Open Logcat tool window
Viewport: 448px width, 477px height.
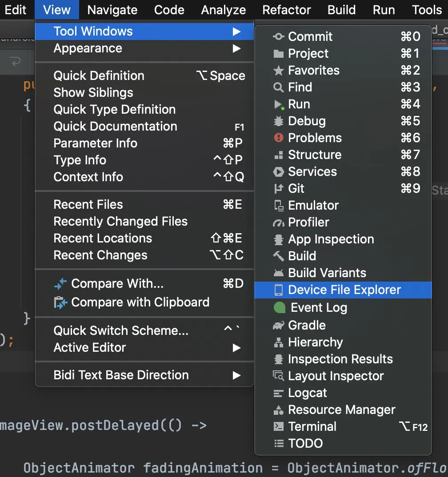click(x=307, y=393)
